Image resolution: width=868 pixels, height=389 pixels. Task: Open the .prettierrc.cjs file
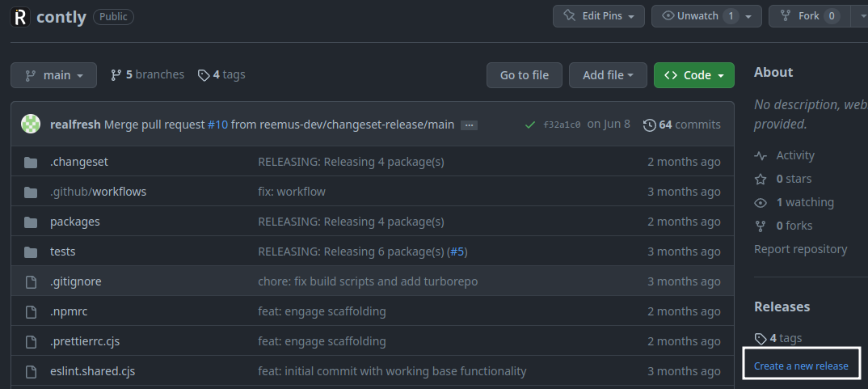point(85,341)
